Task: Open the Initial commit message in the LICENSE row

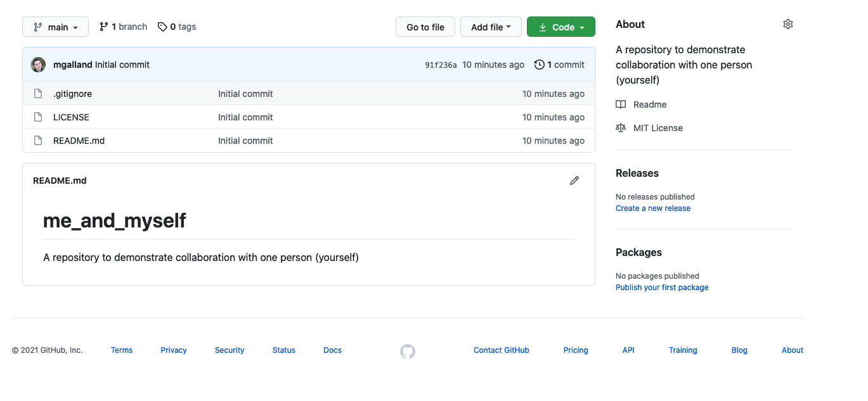Action: tap(245, 117)
